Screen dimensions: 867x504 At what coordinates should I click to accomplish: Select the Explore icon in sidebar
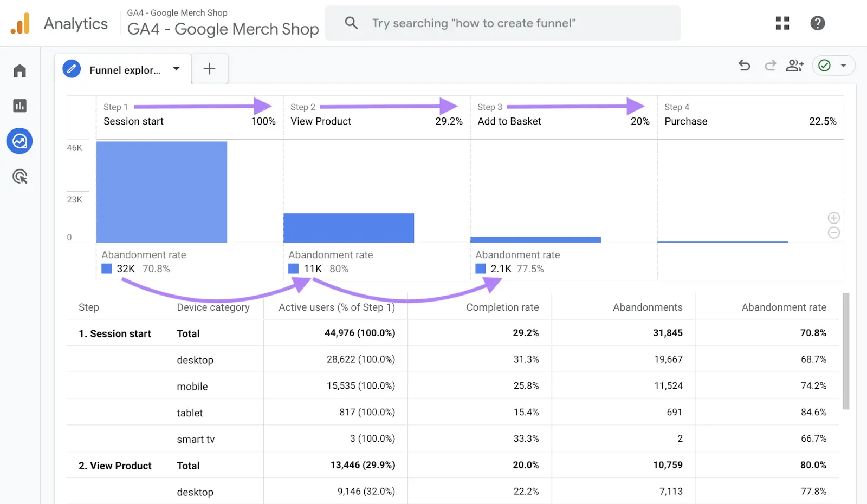[20, 141]
